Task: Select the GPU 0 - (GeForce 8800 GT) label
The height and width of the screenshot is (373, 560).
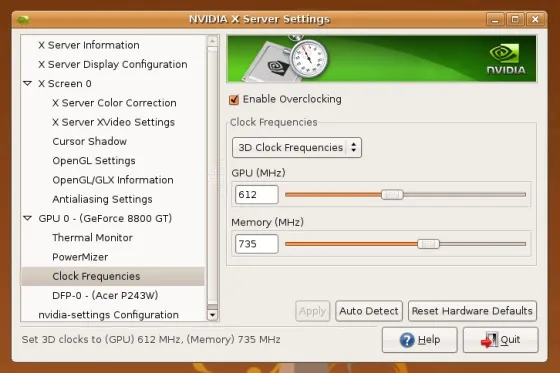Action: [x=105, y=219]
